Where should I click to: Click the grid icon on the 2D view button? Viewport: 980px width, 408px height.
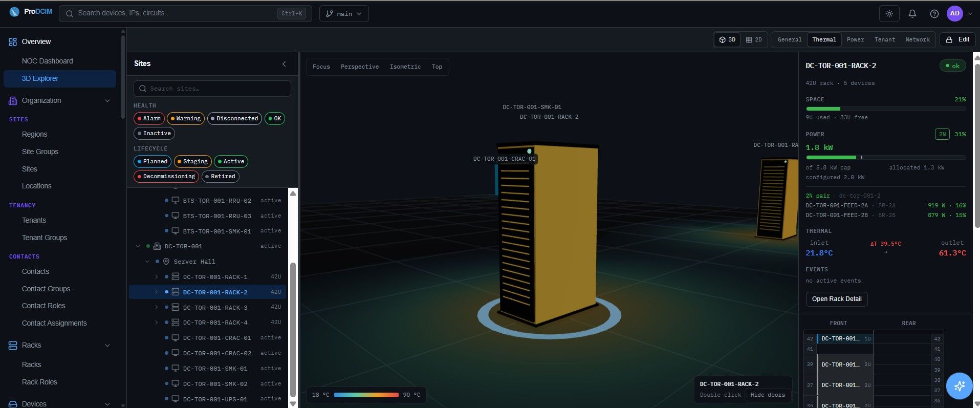tap(749, 39)
